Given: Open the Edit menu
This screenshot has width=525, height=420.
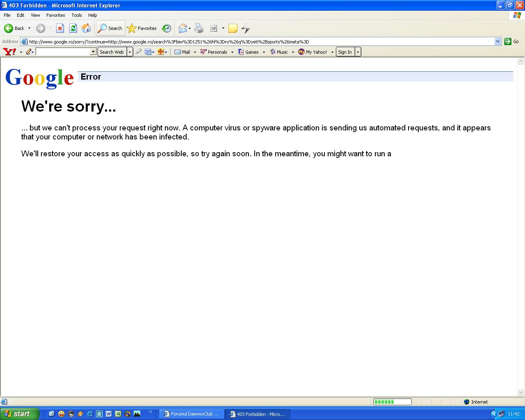Looking at the screenshot, I should point(21,15).
